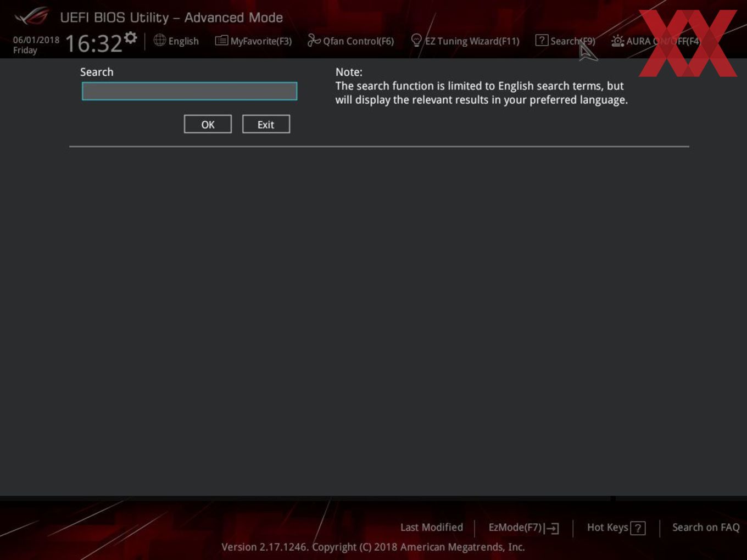Open MyFavorite(F3) menu
The width and height of the screenshot is (747, 560).
(x=261, y=41)
